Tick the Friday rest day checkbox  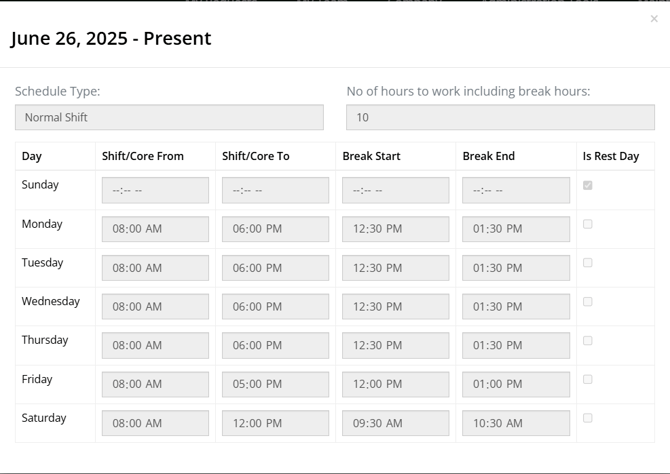[x=588, y=379]
